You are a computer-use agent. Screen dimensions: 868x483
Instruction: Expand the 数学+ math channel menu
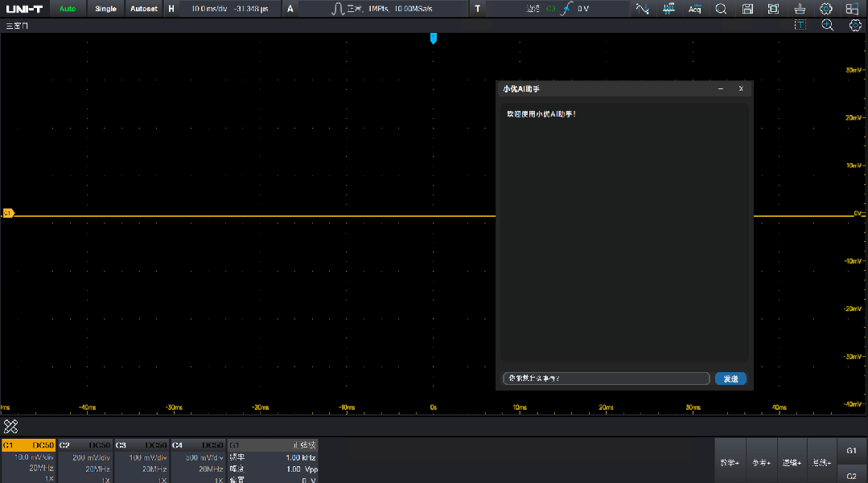(x=730, y=463)
